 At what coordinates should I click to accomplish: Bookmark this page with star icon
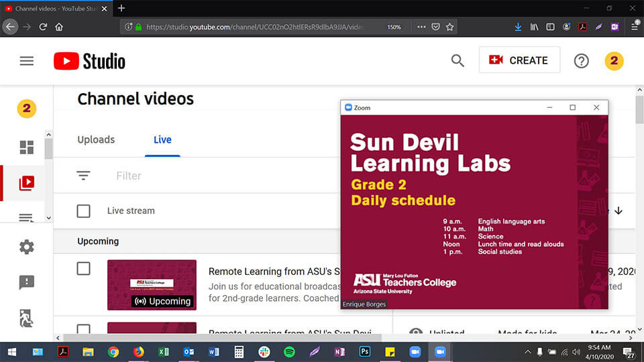[449, 27]
